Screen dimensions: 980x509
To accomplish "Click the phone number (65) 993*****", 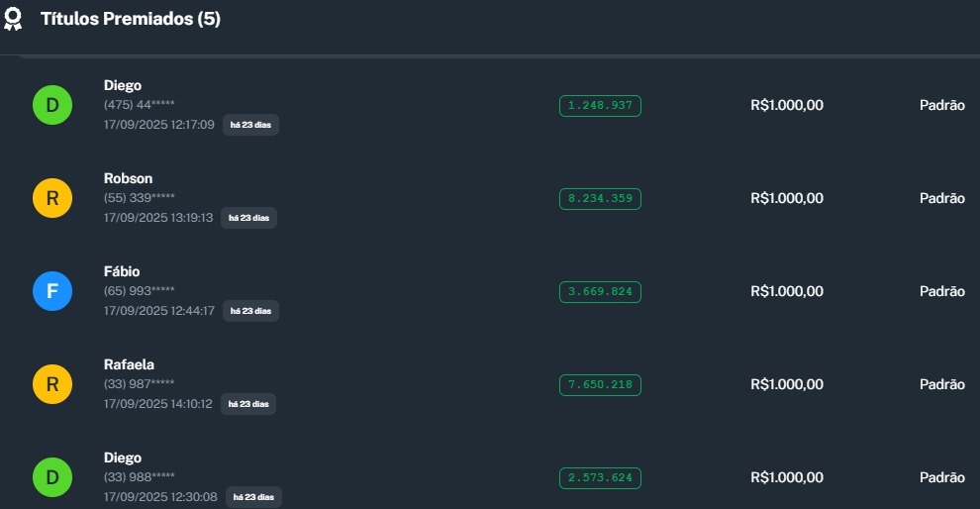I will coord(139,290).
